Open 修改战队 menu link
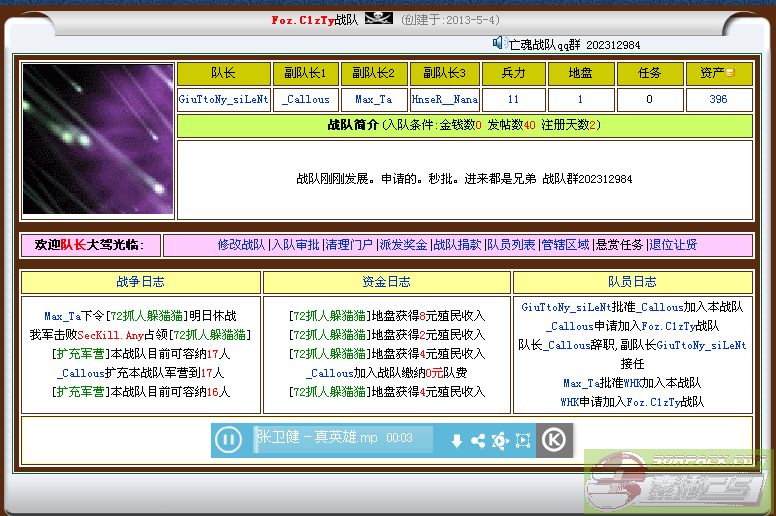 point(242,245)
